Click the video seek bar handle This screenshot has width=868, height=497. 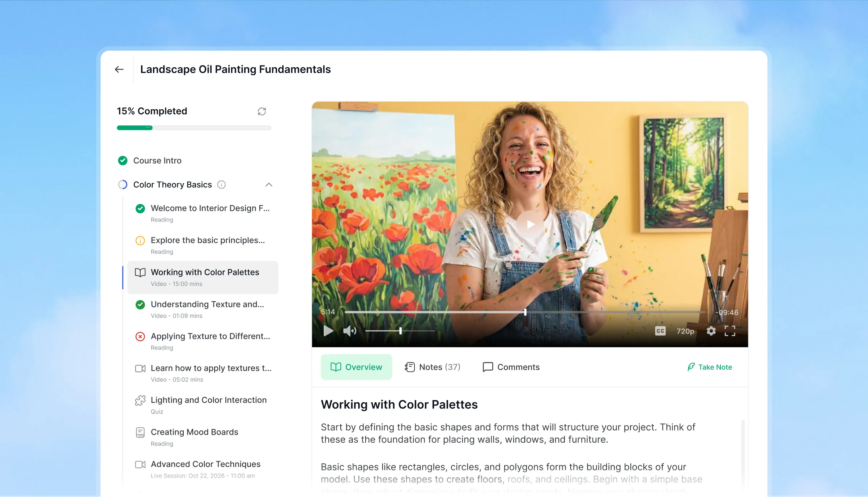coord(525,312)
